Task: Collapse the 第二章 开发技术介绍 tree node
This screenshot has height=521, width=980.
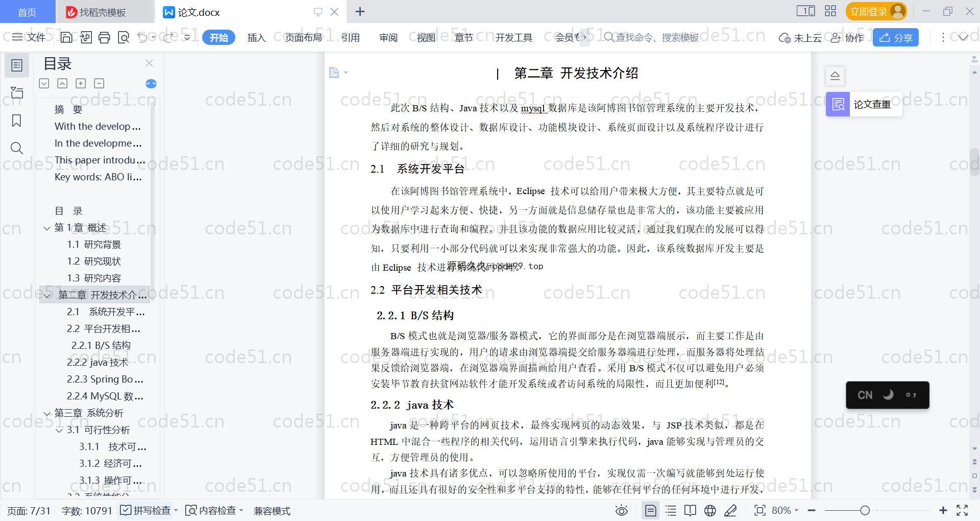Action: 47,295
